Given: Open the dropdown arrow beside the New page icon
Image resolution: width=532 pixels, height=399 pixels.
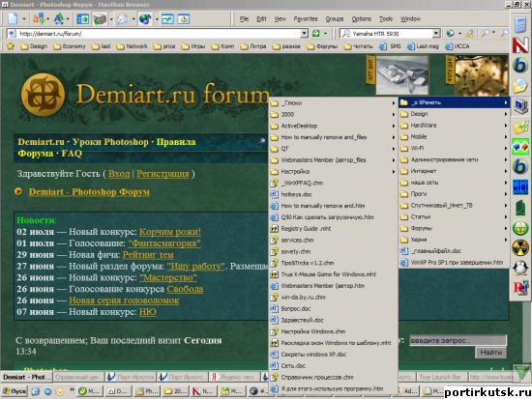Looking at the screenshot, I should [x=24, y=19].
